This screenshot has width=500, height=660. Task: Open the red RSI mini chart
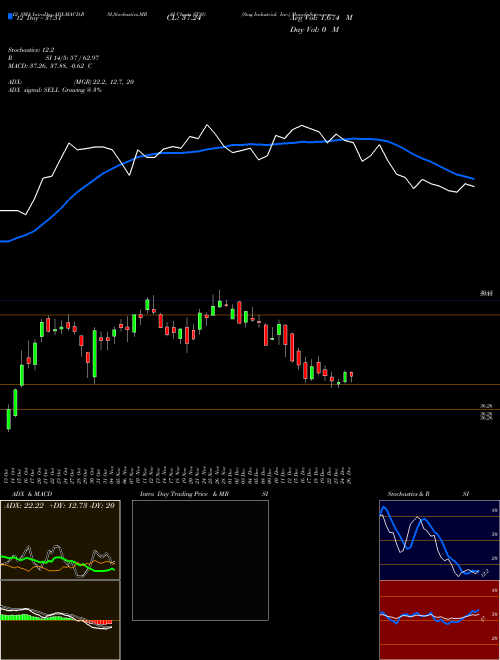coord(439,620)
